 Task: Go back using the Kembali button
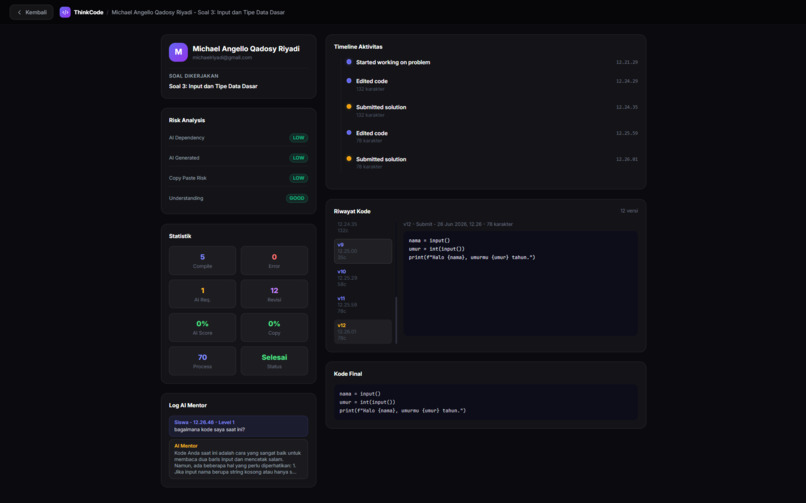tap(31, 12)
